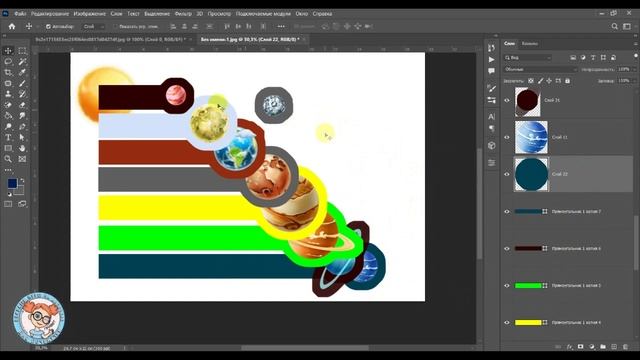
Task: Select the Magic Wand tool
Action: click(22, 62)
